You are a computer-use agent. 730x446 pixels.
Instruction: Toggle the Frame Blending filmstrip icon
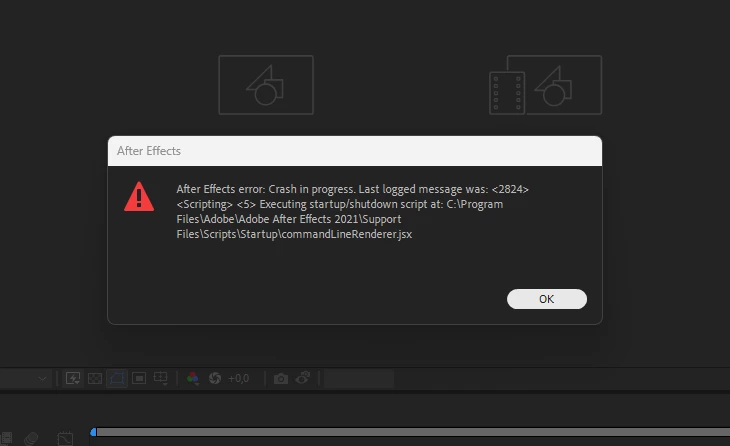point(7,439)
